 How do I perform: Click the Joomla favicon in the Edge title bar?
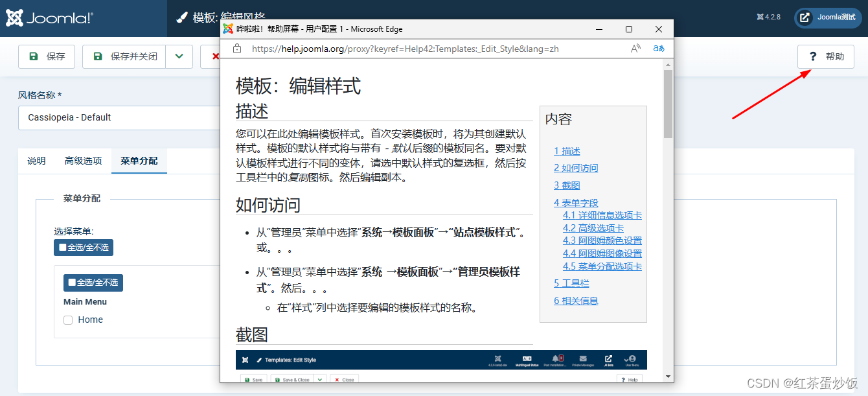coord(228,29)
